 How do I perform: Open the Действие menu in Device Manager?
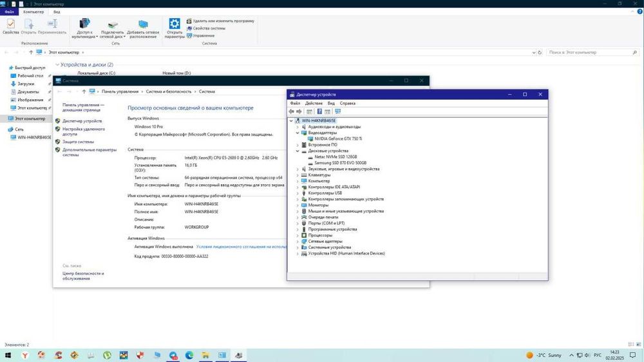314,103
